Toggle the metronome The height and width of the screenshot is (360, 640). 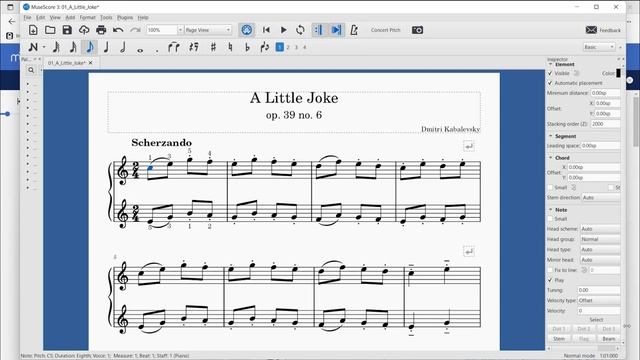354,30
